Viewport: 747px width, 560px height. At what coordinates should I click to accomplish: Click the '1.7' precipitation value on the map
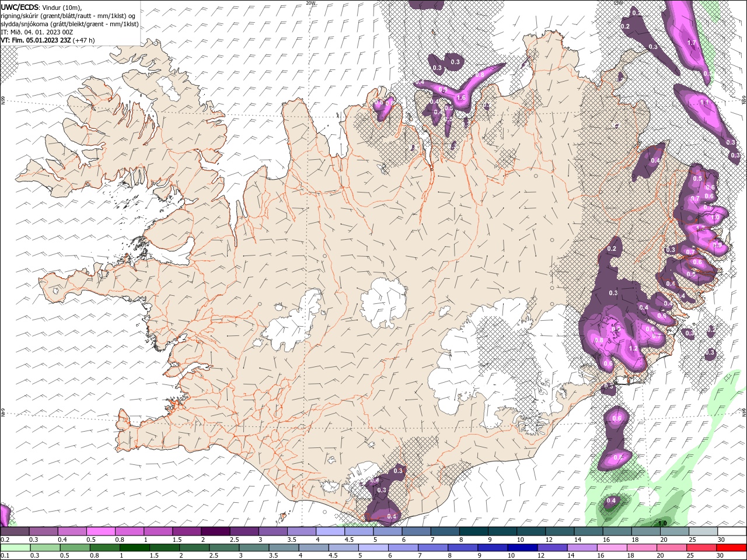tap(692, 43)
